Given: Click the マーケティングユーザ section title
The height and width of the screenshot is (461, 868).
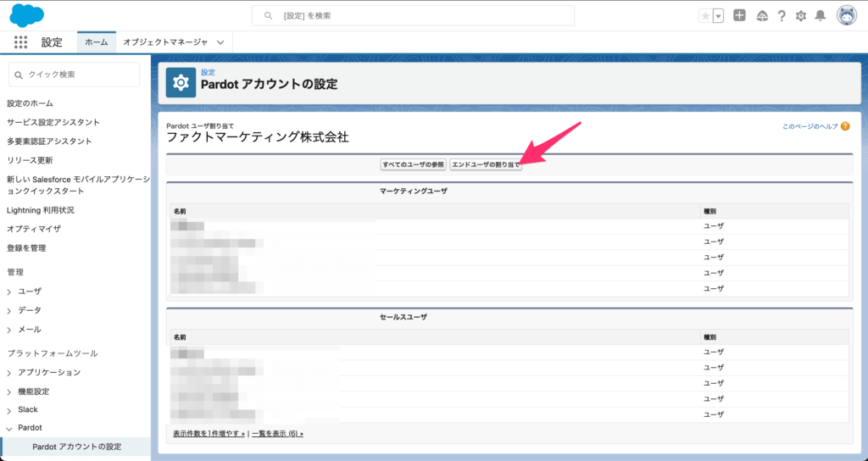Looking at the screenshot, I should (414, 191).
